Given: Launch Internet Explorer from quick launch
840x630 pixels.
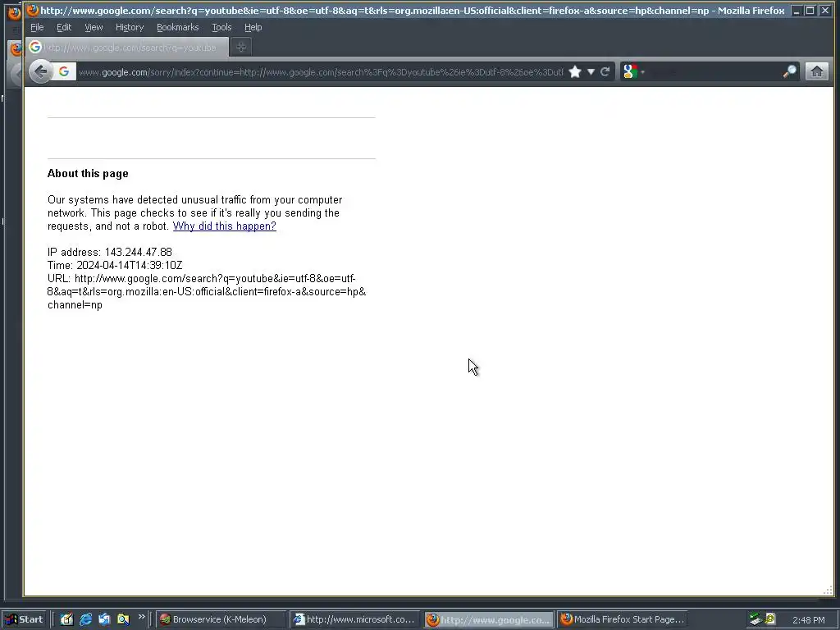Looking at the screenshot, I should pos(85,619).
